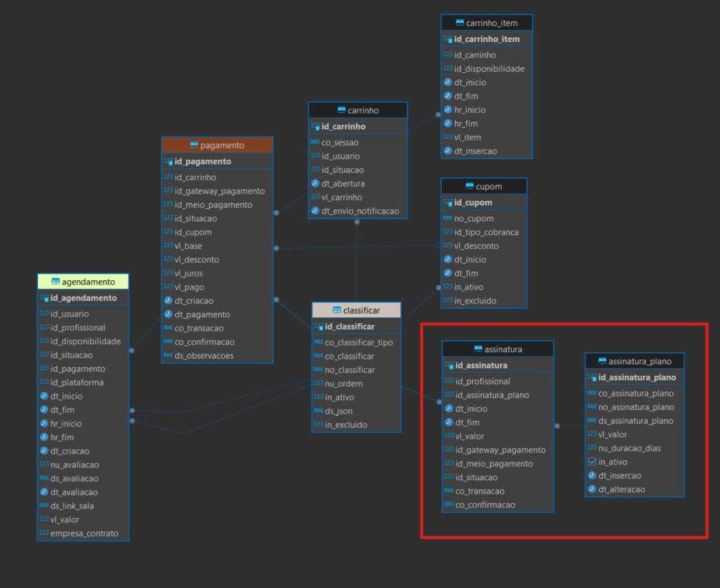Click the clock icon beside dt_alteracao
This screenshot has height=588, width=720.
[x=592, y=489]
